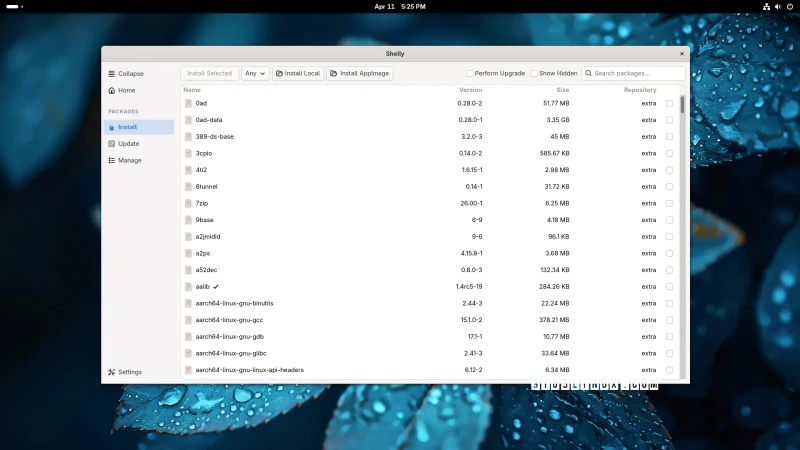This screenshot has width=800, height=450.
Task: Click the package icon beside a2ps
Action: pos(188,253)
